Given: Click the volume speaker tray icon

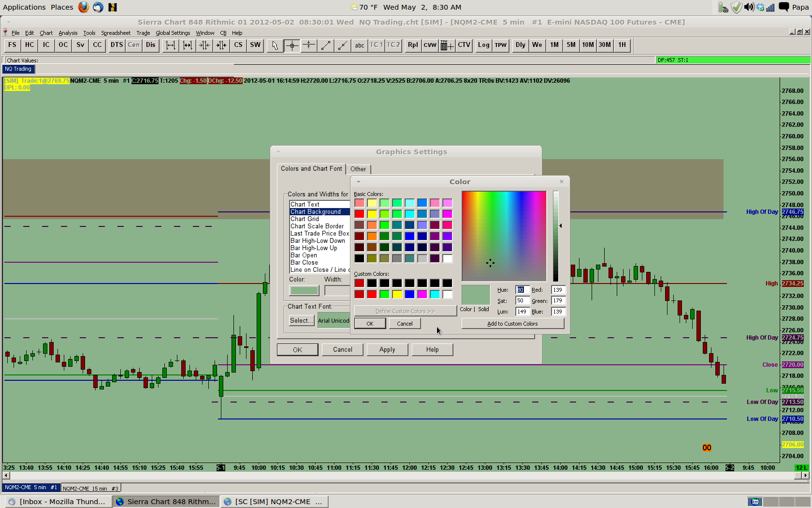Looking at the screenshot, I should pyautogui.click(x=749, y=7).
